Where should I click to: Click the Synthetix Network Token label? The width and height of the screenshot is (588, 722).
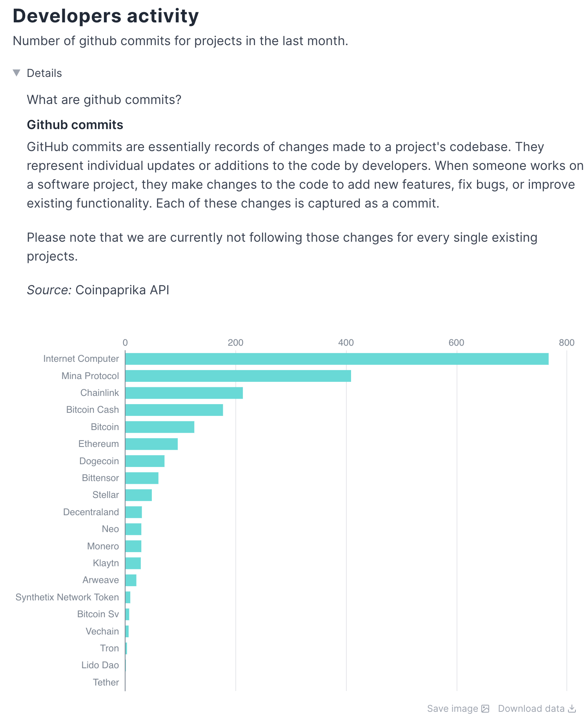tap(67, 597)
